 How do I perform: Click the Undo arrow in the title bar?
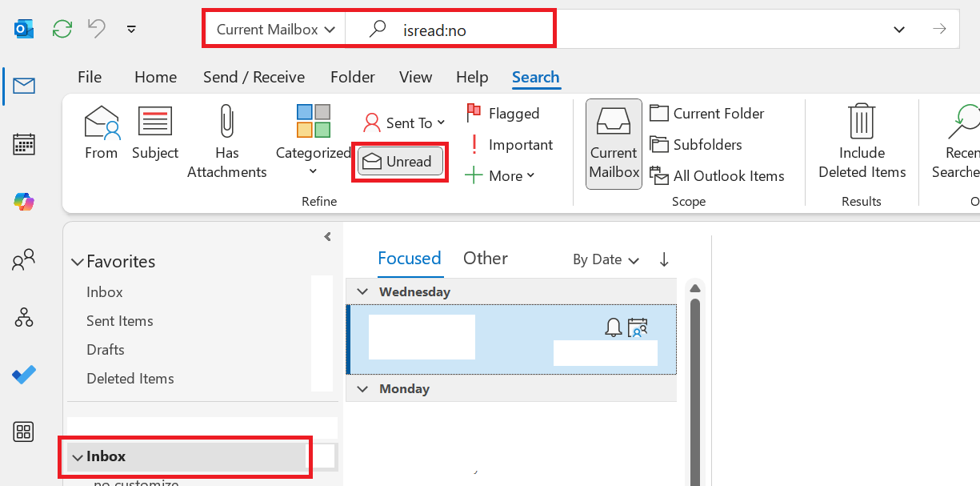(97, 29)
